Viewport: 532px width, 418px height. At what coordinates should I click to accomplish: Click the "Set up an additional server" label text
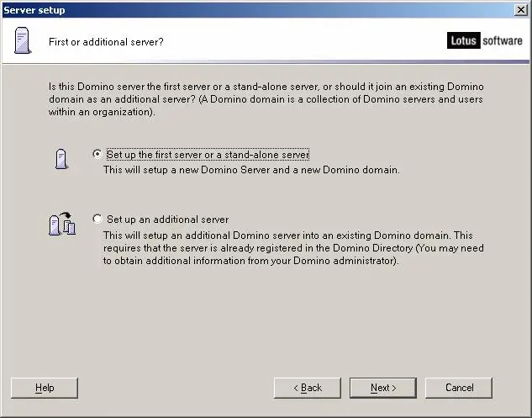coord(167,220)
